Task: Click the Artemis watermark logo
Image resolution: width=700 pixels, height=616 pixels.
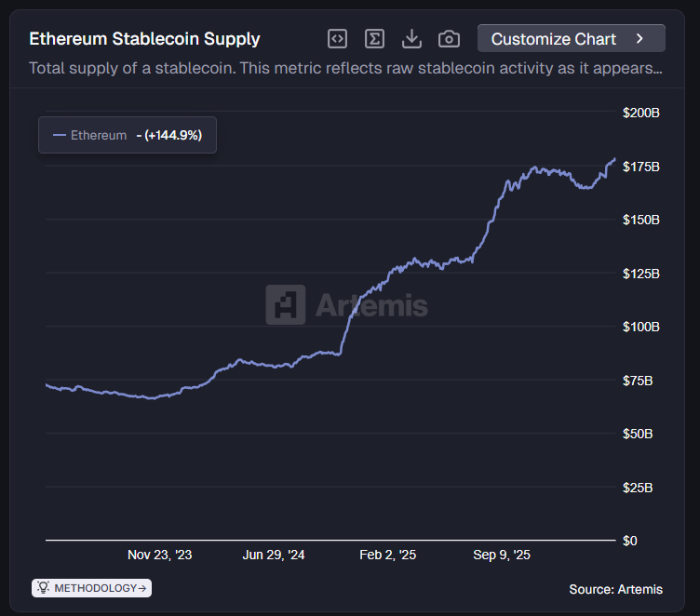Action: (285, 304)
